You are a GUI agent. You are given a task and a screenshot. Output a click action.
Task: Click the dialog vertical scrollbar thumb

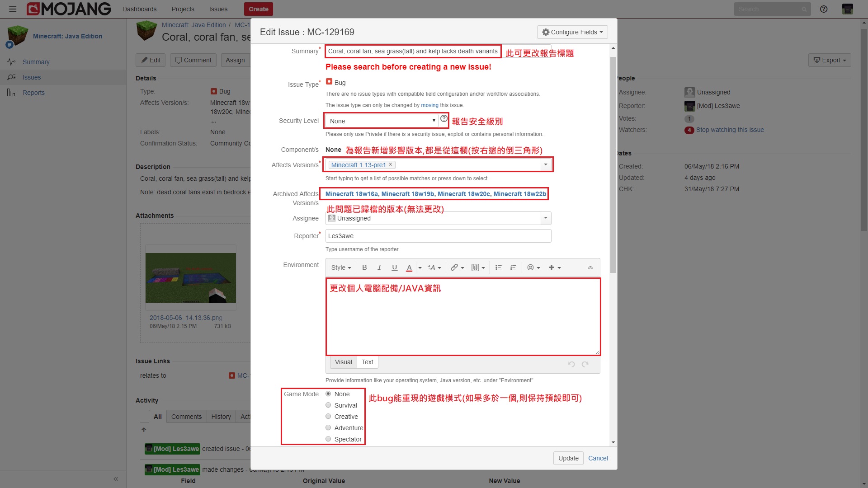pyautogui.click(x=613, y=165)
